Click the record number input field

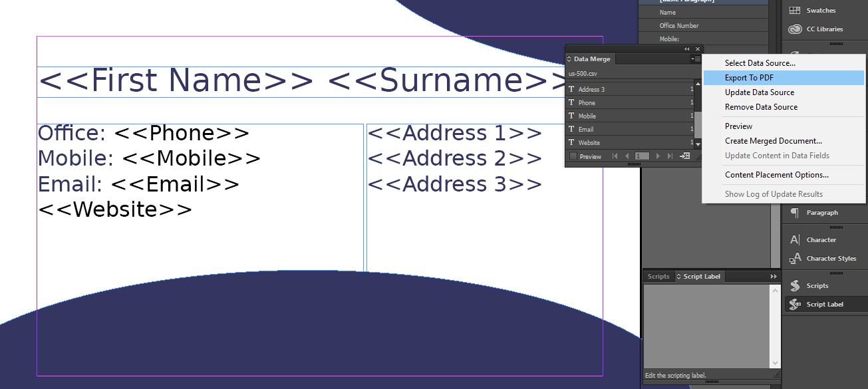[x=642, y=156]
